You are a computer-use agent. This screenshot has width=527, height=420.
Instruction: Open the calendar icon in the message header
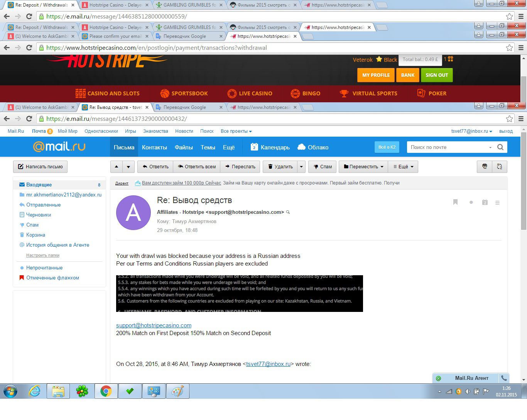[485, 202]
